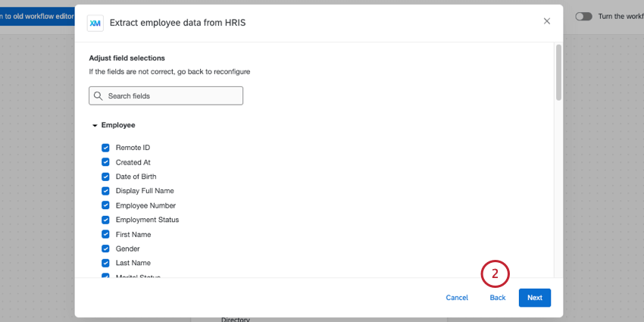Deselect the Last Name checkbox

pyautogui.click(x=106, y=263)
